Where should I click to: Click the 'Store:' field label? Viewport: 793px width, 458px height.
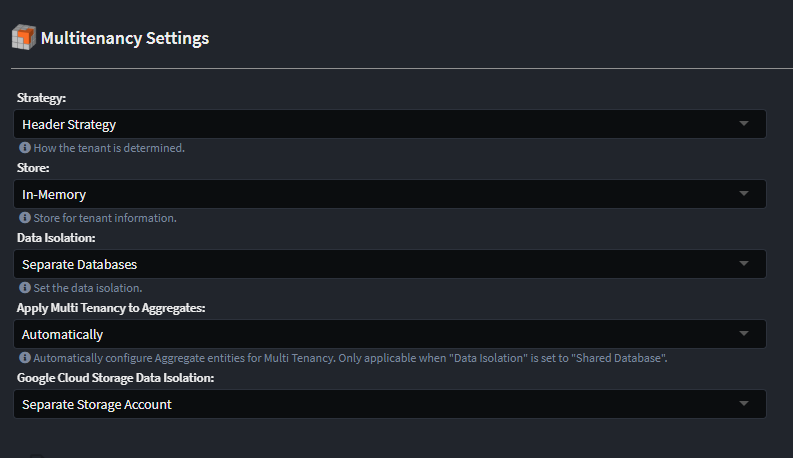pyautogui.click(x=34, y=168)
